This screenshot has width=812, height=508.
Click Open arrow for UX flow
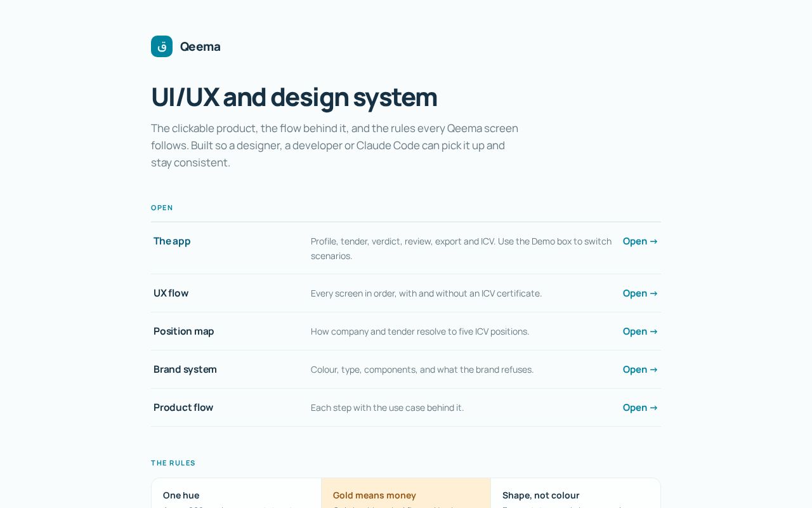[640, 293]
